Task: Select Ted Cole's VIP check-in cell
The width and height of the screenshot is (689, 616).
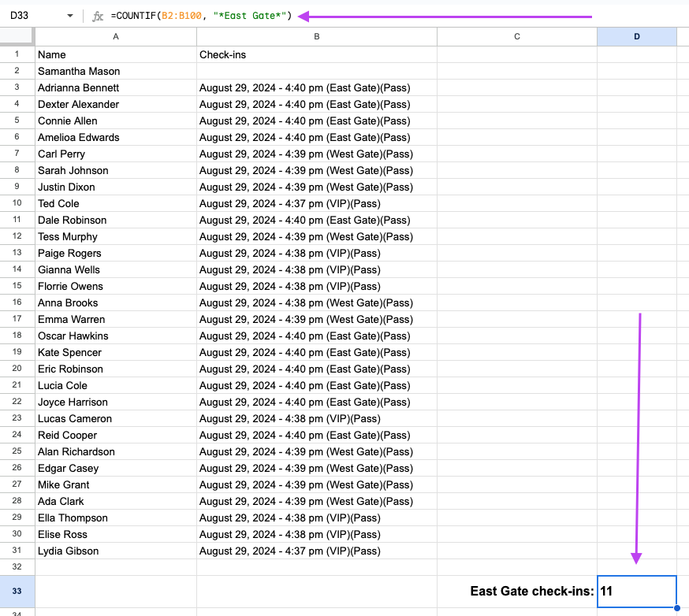Action: click(316, 203)
